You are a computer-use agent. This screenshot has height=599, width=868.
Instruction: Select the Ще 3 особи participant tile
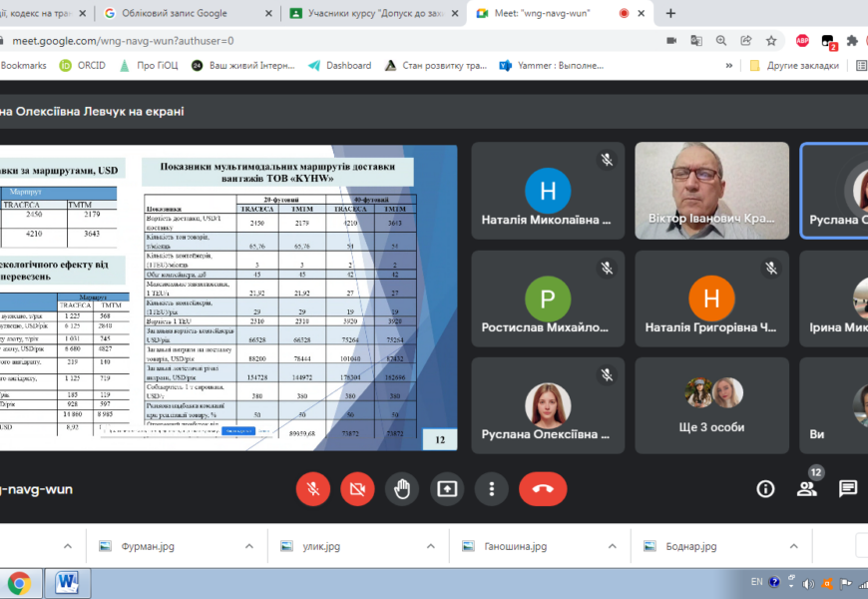710,404
